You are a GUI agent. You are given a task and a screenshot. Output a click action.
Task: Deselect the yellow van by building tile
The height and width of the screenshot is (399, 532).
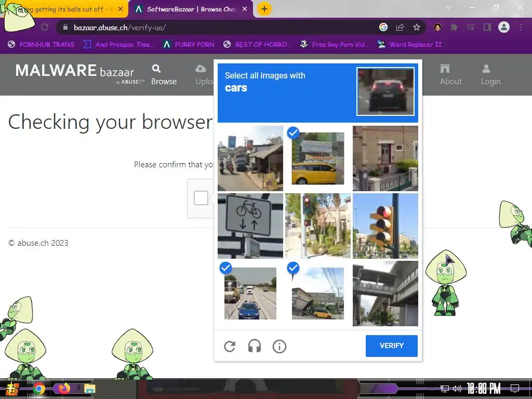(318, 294)
